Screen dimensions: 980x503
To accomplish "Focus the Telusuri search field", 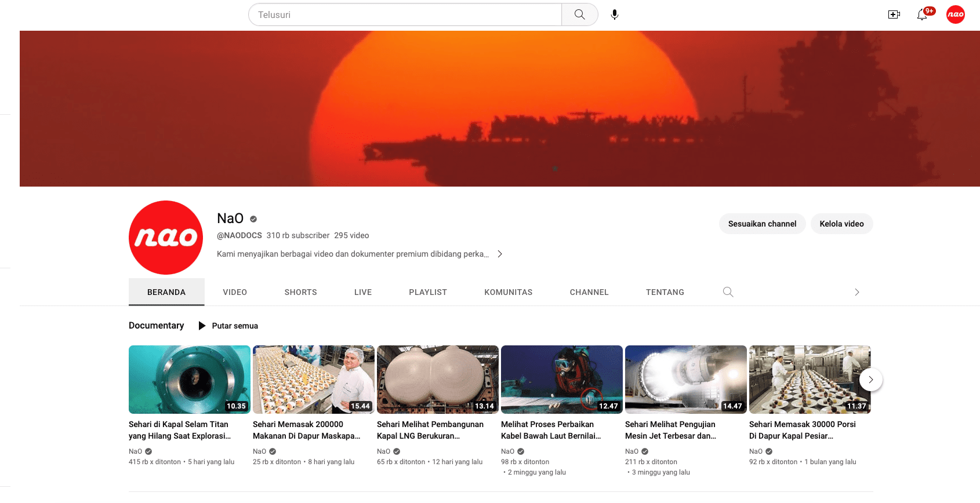I will [405, 14].
